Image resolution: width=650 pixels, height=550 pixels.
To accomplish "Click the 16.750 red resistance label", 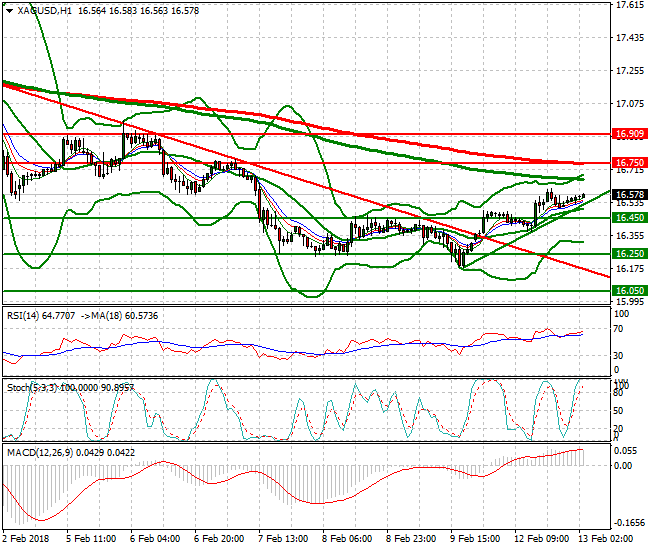I will click(x=630, y=163).
